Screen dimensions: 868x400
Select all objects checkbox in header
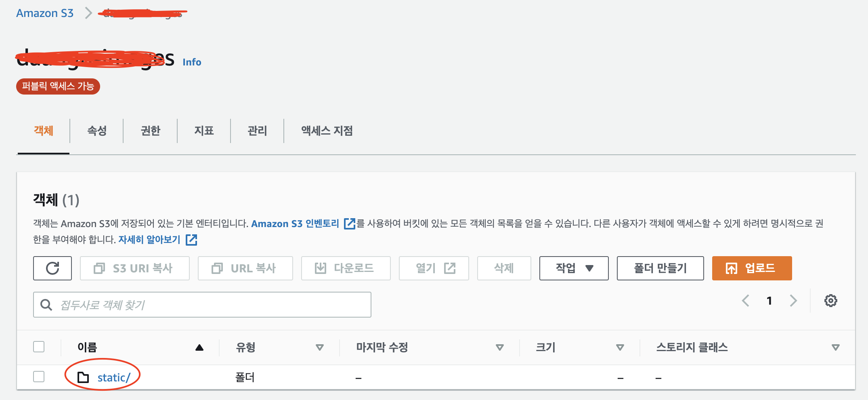[39, 347]
